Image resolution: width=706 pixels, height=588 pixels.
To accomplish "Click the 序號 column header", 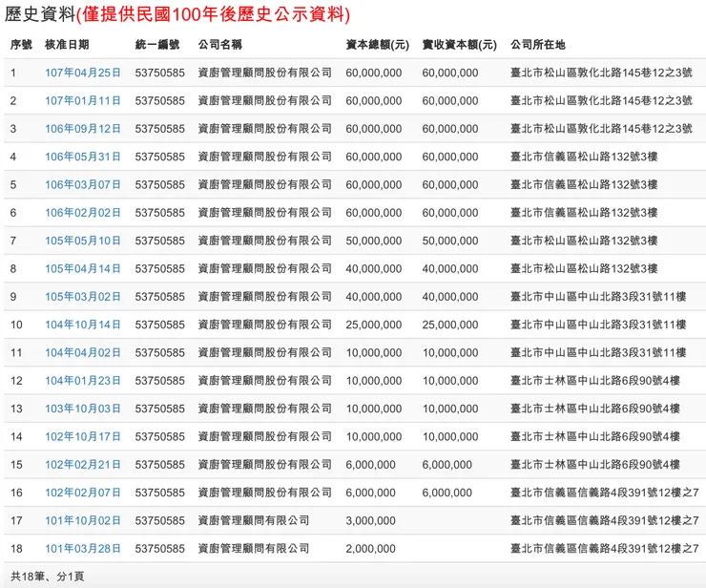I will click(x=21, y=45).
